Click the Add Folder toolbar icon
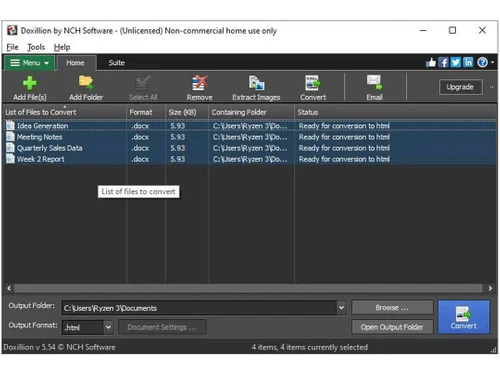500x375 pixels. coord(86,88)
